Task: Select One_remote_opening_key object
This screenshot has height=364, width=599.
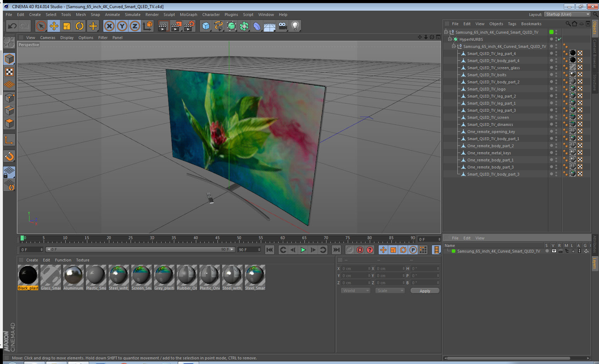Action: click(491, 132)
